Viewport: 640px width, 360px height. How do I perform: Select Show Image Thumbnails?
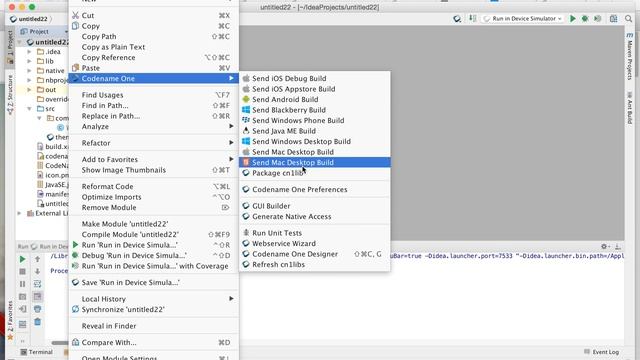pyautogui.click(x=153, y=170)
